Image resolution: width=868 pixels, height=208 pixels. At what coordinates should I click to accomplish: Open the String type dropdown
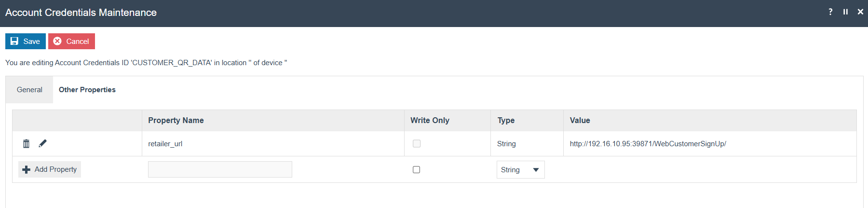pyautogui.click(x=520, y=170)
